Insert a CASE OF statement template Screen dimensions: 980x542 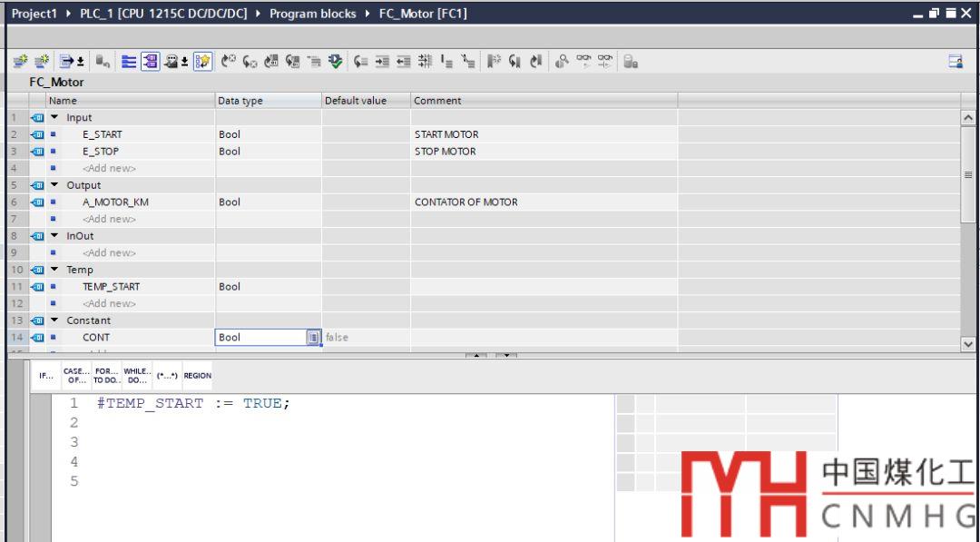tap(76, 376)
